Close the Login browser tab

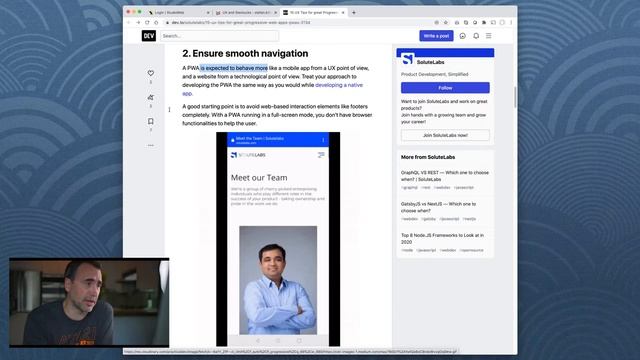[x=208, y=13]
